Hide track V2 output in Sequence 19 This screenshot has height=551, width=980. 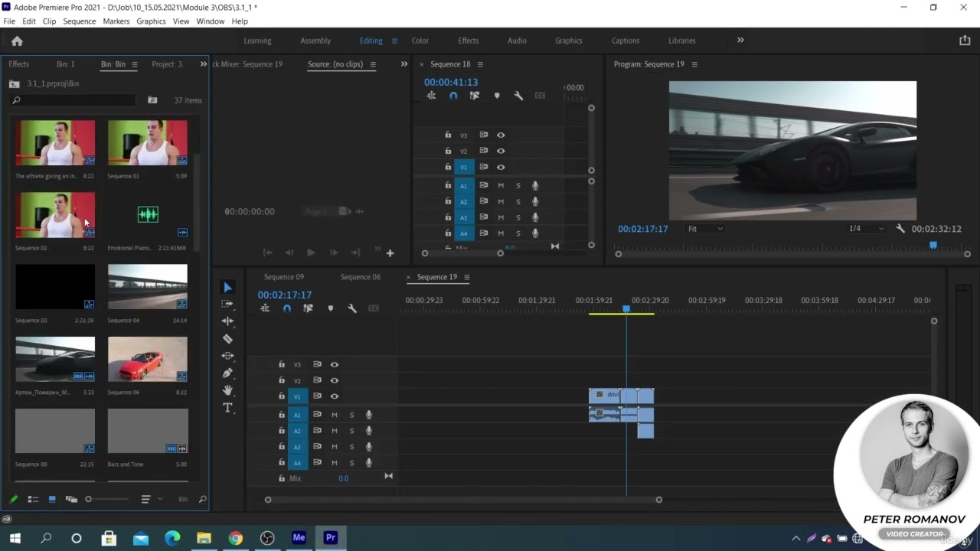[x=335, y=380]
